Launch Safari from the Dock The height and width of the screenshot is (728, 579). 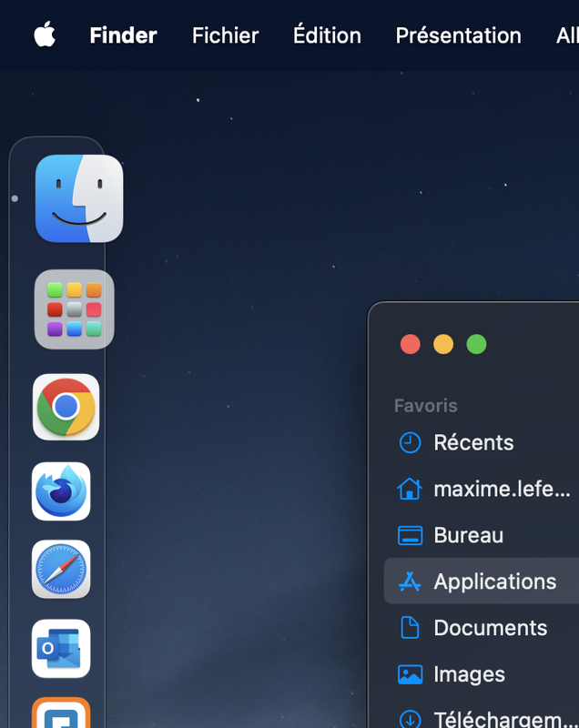[61, 570]
